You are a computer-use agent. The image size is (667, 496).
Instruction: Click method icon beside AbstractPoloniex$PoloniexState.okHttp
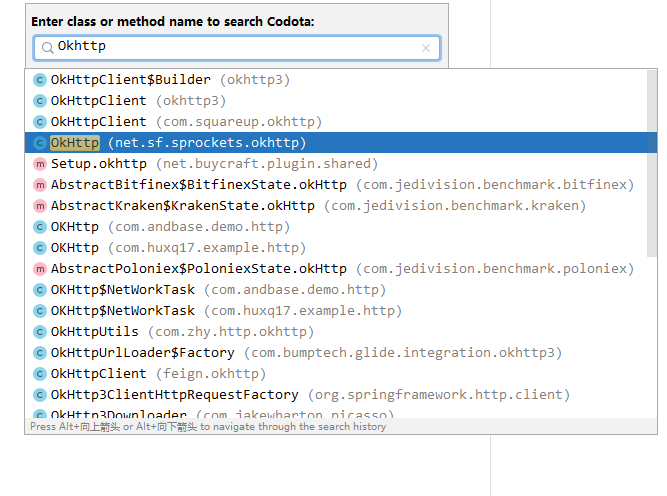[x=40, y=269]
